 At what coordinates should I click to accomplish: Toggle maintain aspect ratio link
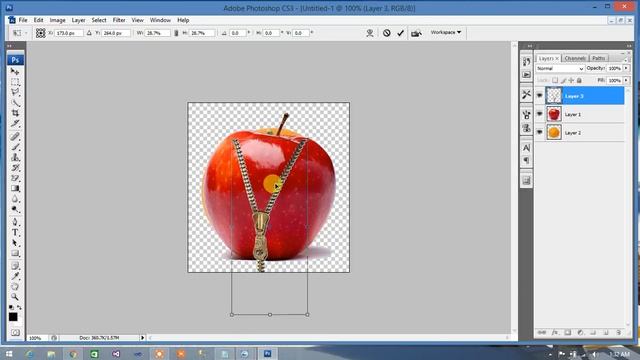click(x=176, y=33)
